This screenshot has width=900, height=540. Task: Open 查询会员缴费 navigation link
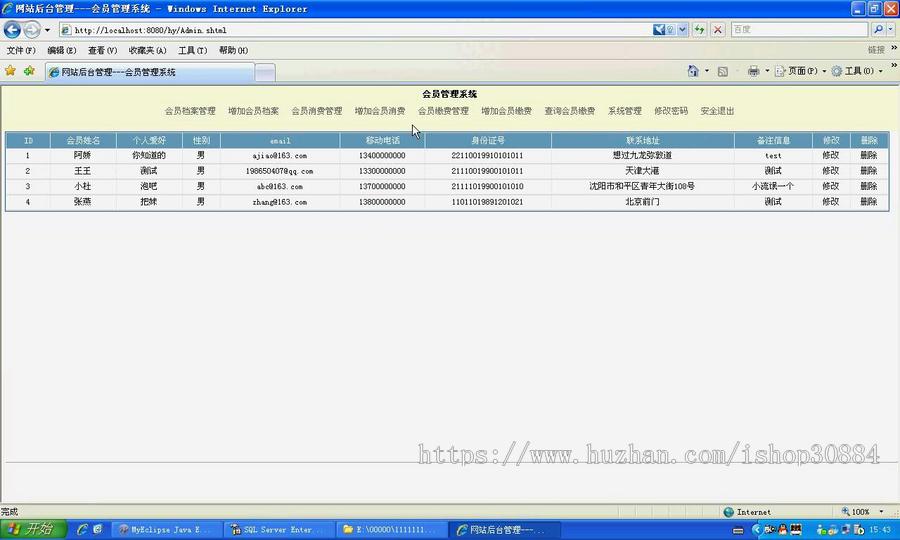pos(569,111)
